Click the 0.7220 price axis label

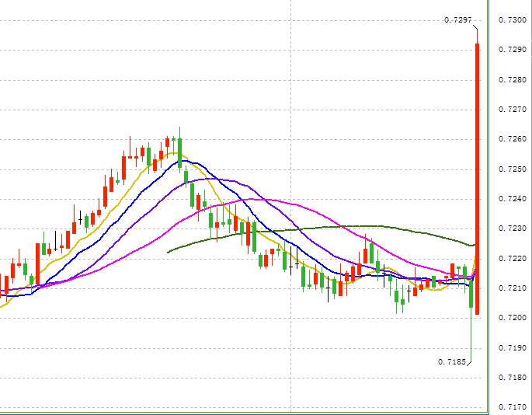[x=513, y=259]
